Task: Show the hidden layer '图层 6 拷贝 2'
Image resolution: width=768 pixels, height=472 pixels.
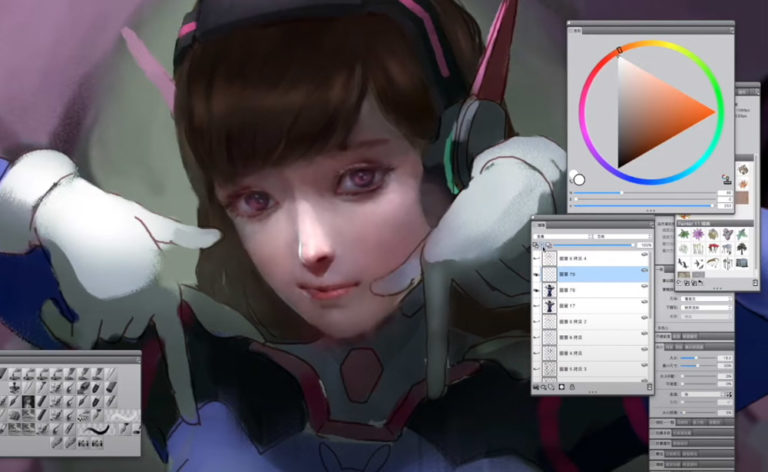Action: 537,322
